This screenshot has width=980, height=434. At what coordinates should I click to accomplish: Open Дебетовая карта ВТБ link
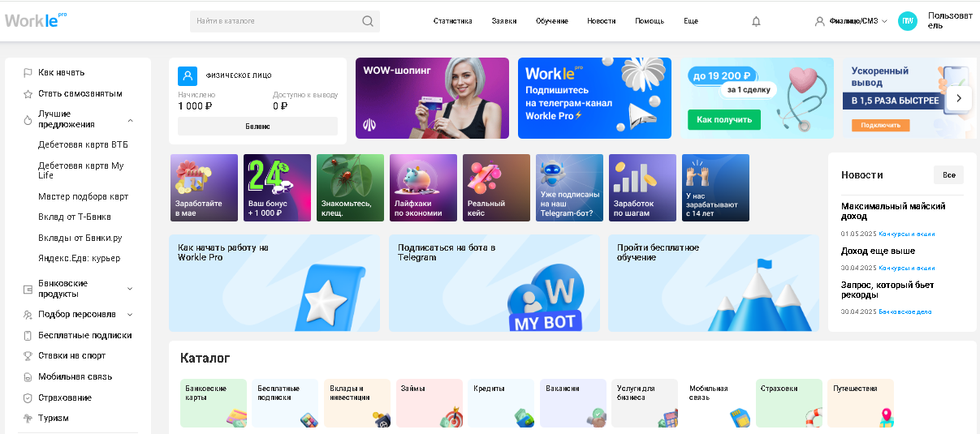coord(83,145)
